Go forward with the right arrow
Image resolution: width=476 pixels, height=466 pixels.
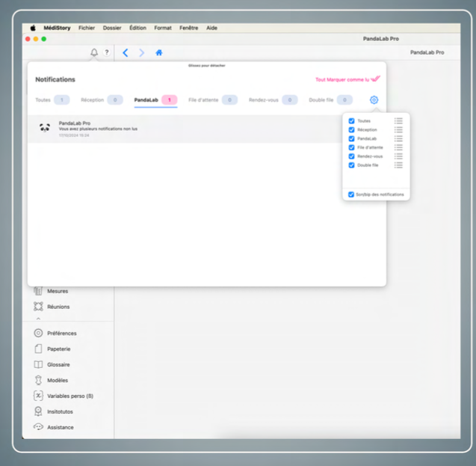[142, 53]
